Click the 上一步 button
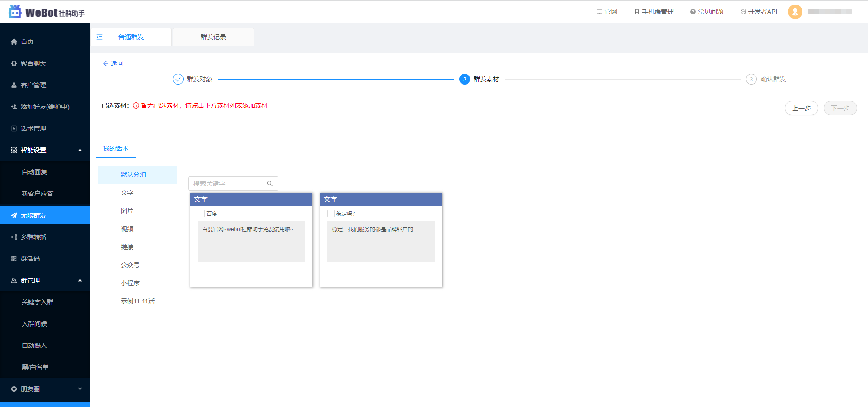Viewport: 868px width, 407px height. (802, 108)
